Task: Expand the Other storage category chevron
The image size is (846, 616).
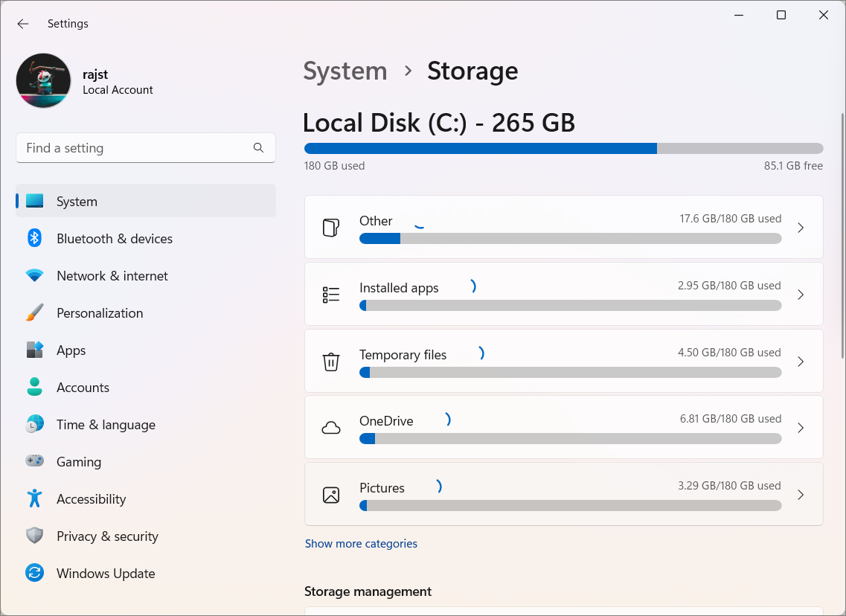Action: 801,228
